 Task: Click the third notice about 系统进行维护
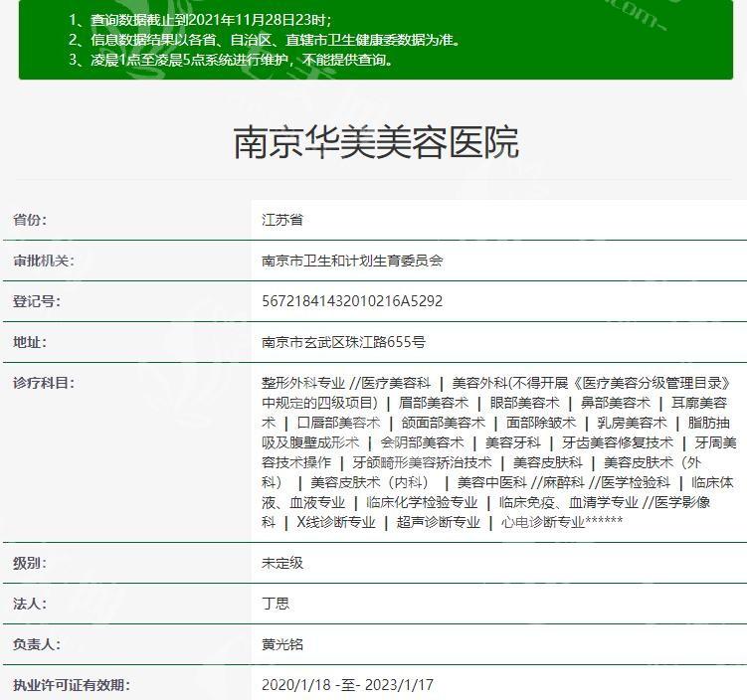click(231, 60)
